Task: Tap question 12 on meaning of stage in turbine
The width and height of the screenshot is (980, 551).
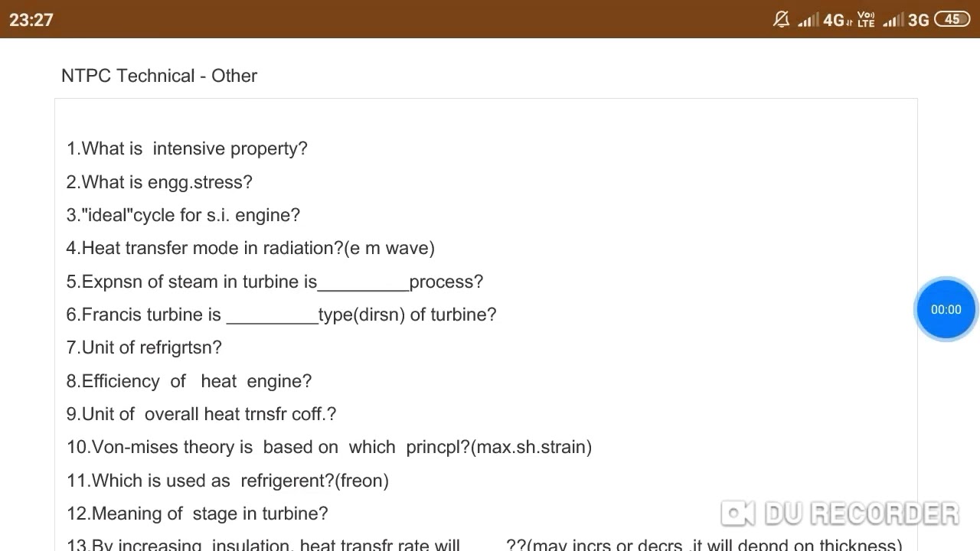Action: tap(198, 514)
